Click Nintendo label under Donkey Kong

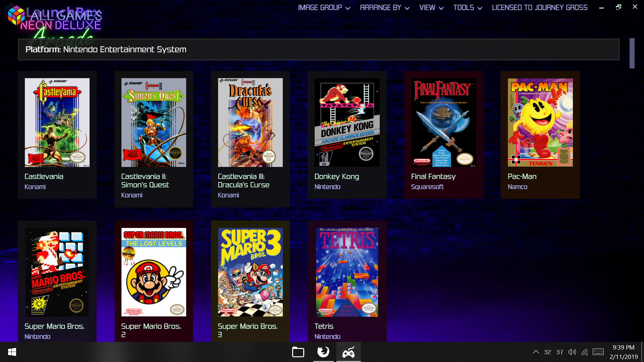327,187
